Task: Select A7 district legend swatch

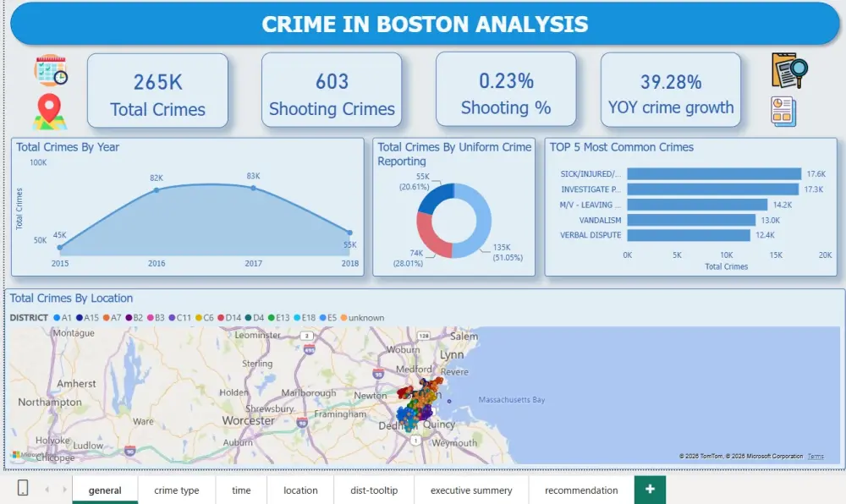Action: tap(107, 318)
